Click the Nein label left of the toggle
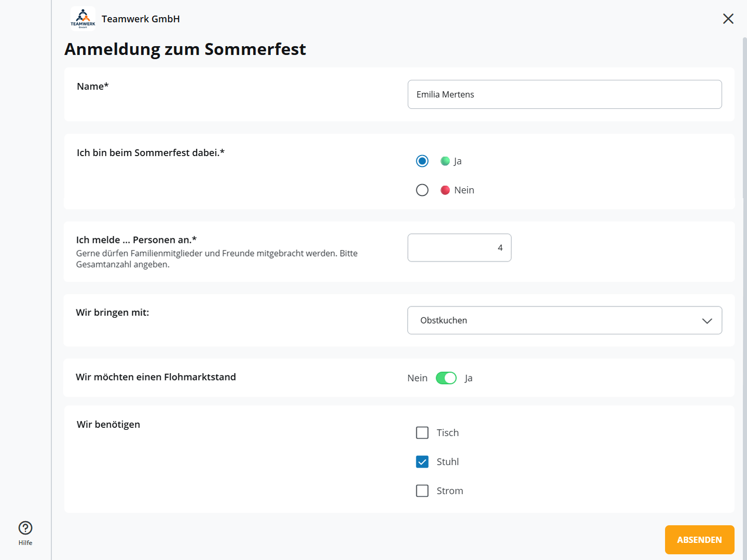The image size is (747, 560). point(417,379)
